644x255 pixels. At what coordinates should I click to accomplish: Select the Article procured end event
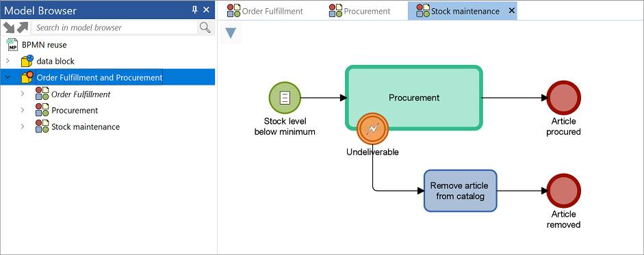tap(563, 98)
